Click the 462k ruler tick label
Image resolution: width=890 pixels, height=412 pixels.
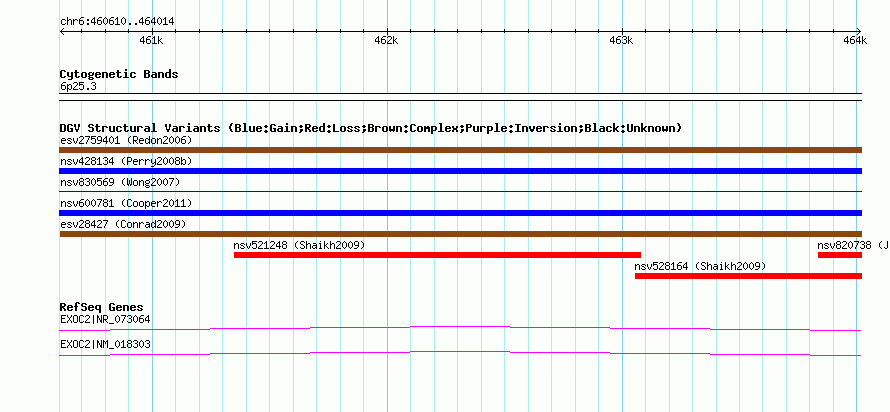coord(387,41)
